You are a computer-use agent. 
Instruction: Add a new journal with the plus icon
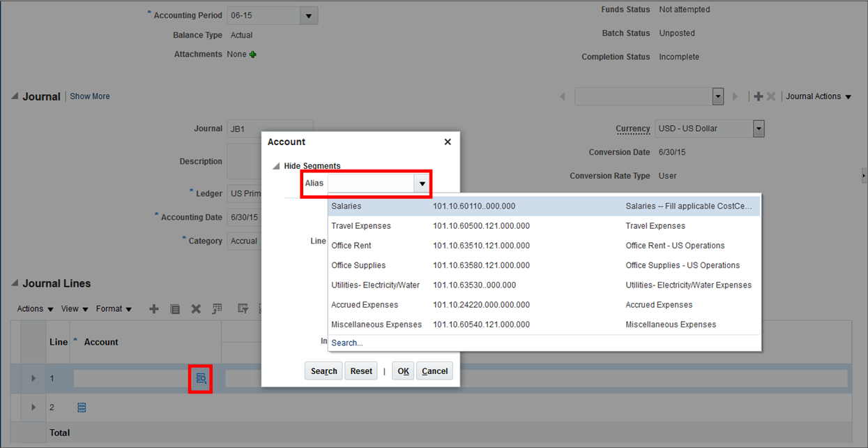tap(758, 96)
